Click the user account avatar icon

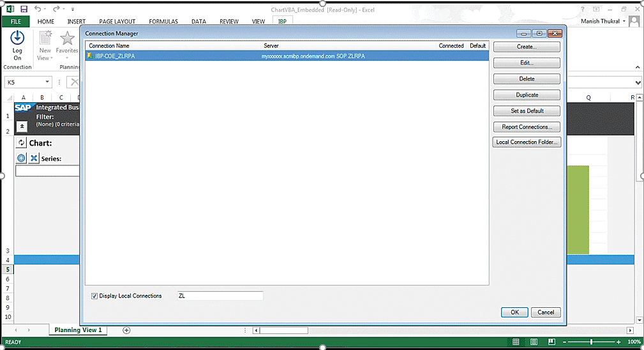tap(634, 21)
